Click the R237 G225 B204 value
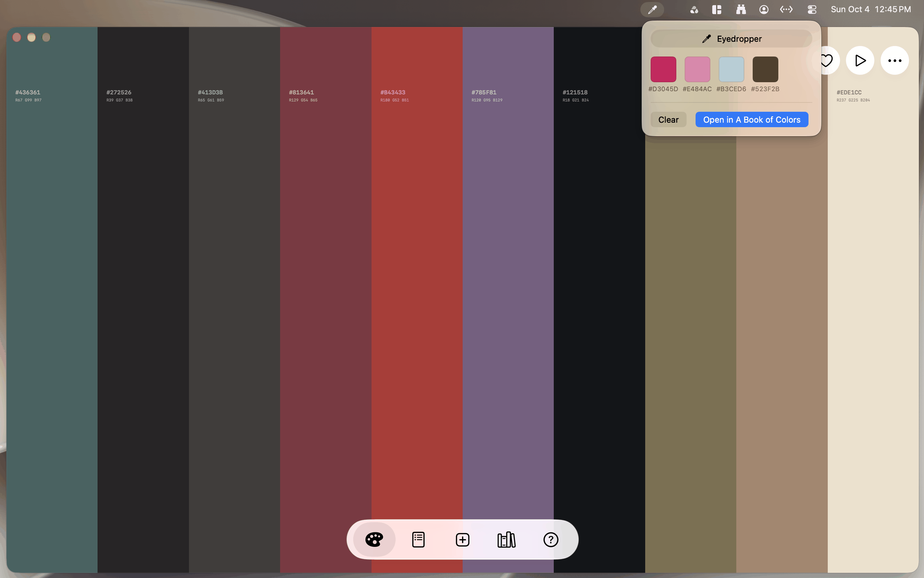This screenshot has height=578, width=924. point(853,100)
